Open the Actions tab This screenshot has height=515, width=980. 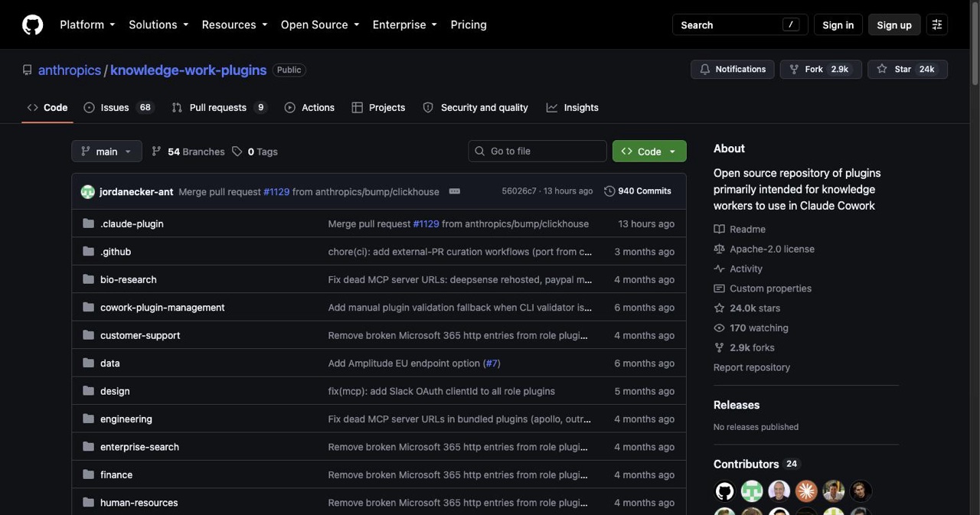[309, 107]
